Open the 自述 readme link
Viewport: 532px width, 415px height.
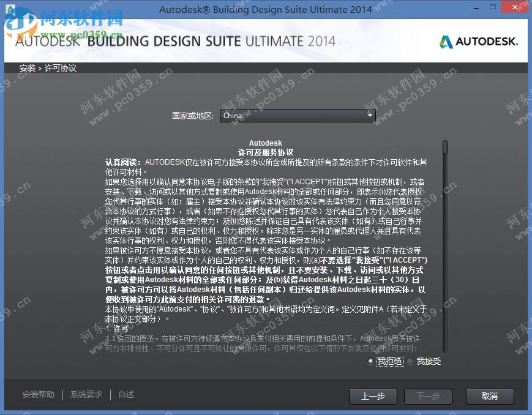pos(126,395)
